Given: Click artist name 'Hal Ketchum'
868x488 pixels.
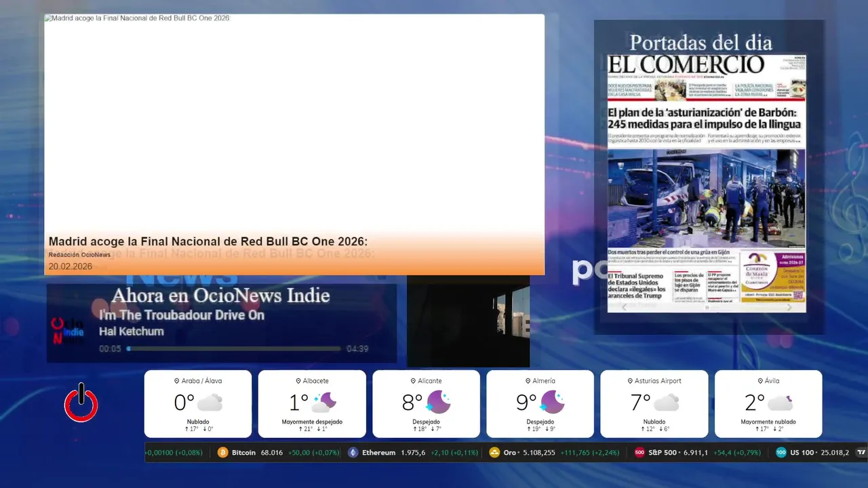Looking at the screenshot, I should point(132,331).
